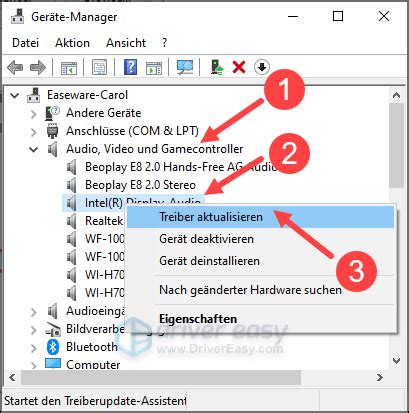Open Eigenschaften from the context menu

[x=261, y=319]
